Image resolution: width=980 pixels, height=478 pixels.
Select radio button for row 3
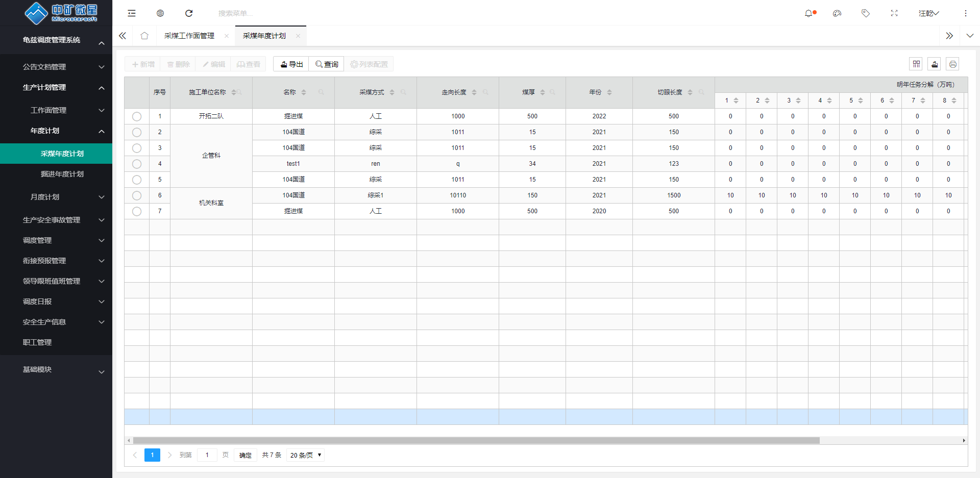pos(137,148)
